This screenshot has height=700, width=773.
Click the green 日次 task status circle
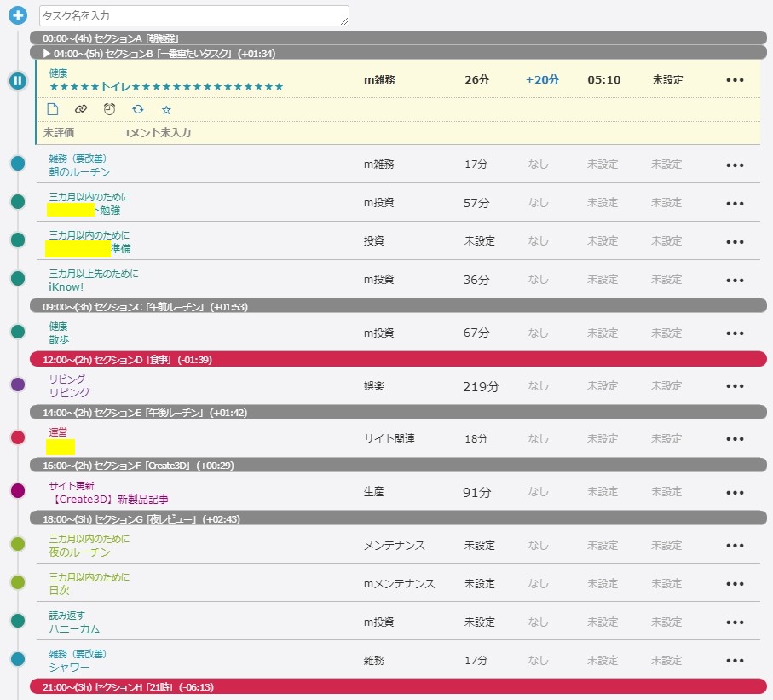18,582
